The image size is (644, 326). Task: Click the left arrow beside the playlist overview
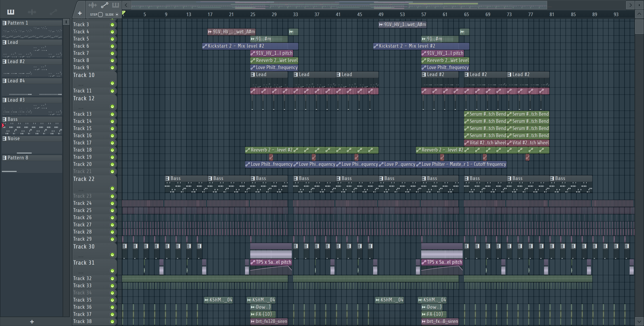[126, 5]
